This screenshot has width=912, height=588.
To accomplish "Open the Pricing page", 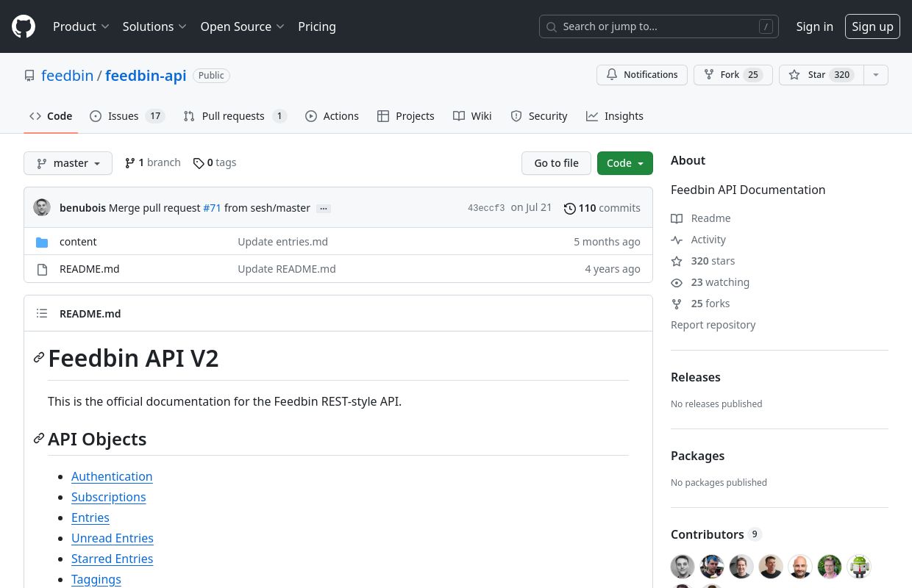I will click(317, 26).
